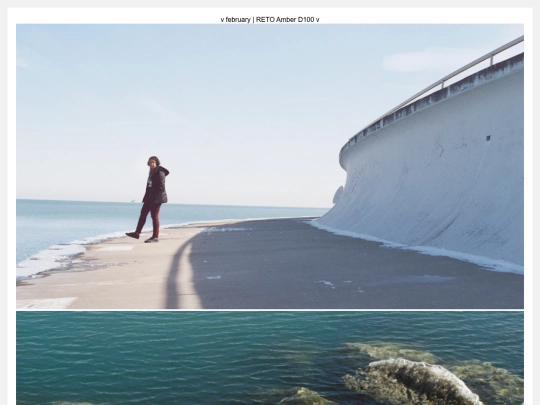This screenshot has height=405, width=540.
Task: Open the photo of woman walking by seawall
Action: click(270, 166)
